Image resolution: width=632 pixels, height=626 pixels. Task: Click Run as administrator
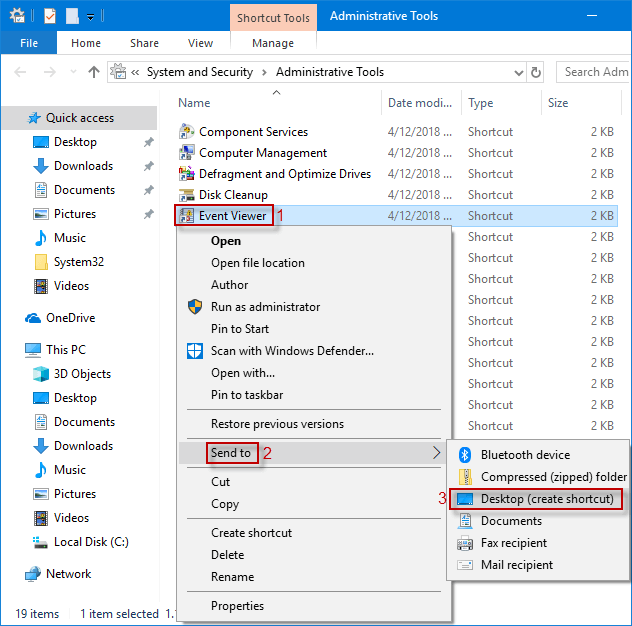tap(265, 307)
